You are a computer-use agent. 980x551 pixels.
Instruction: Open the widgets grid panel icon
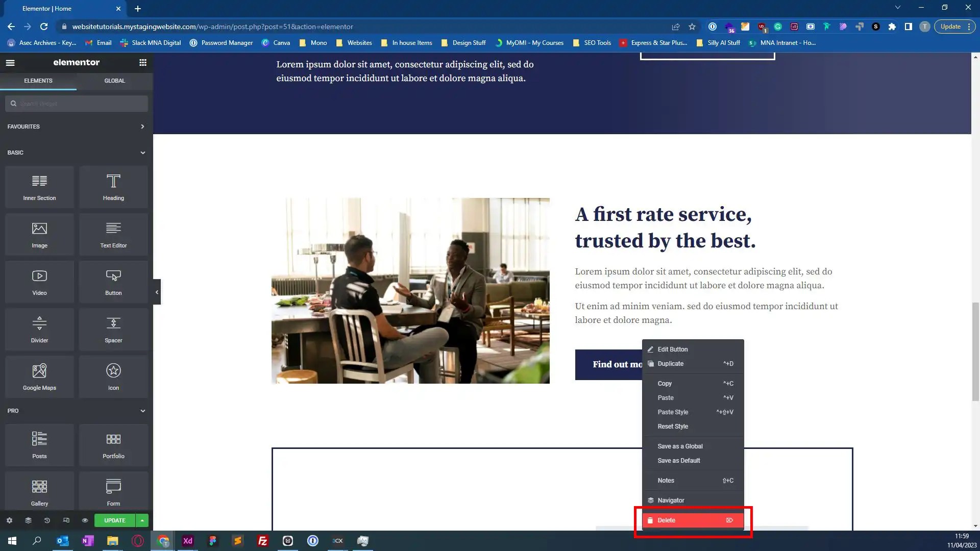[143, 63]
